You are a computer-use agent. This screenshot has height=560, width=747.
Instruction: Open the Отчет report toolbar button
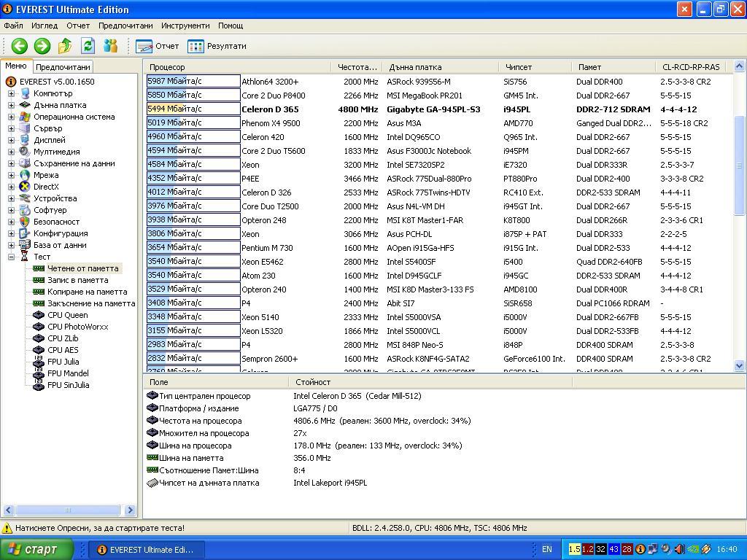[158, 46]
